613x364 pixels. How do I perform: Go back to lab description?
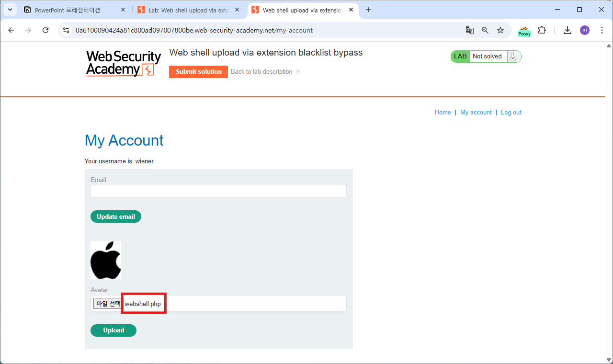point(265,72)
